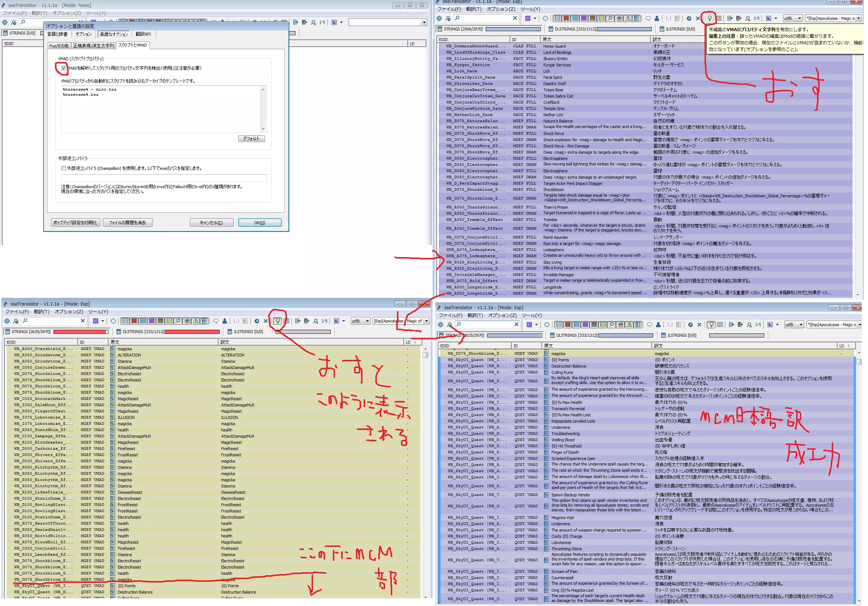Open [Esp]Apocalypse file dropdown in top-right window
The width and height of the screenshot is (868, 606).
pos(834,19)
